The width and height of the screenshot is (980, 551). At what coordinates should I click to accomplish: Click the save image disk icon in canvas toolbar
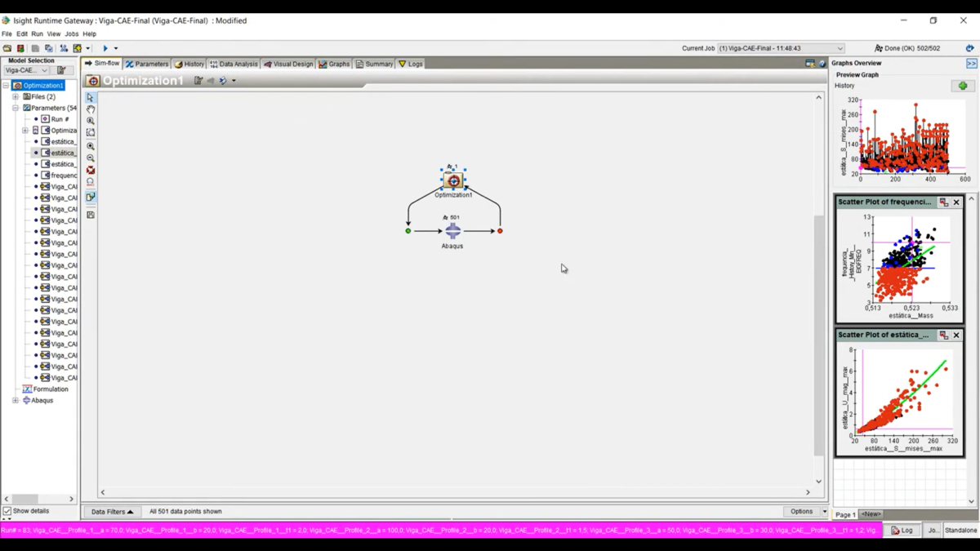point(91,215)
